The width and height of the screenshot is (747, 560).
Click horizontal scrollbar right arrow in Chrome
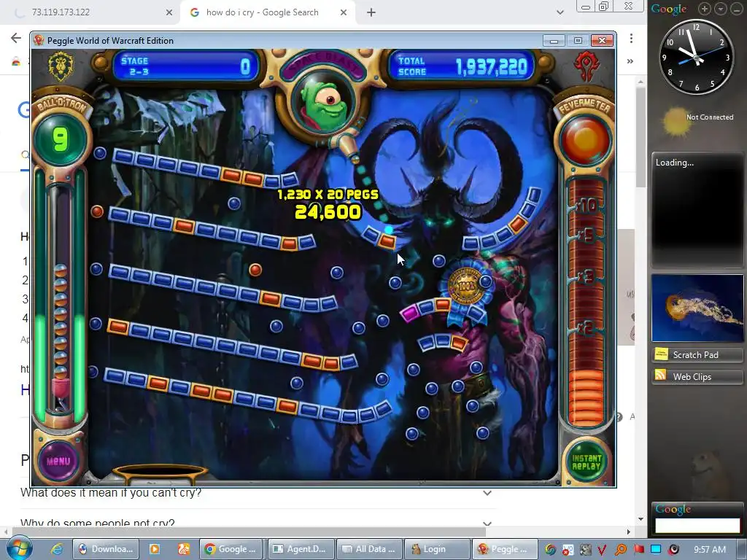point(628,532)
